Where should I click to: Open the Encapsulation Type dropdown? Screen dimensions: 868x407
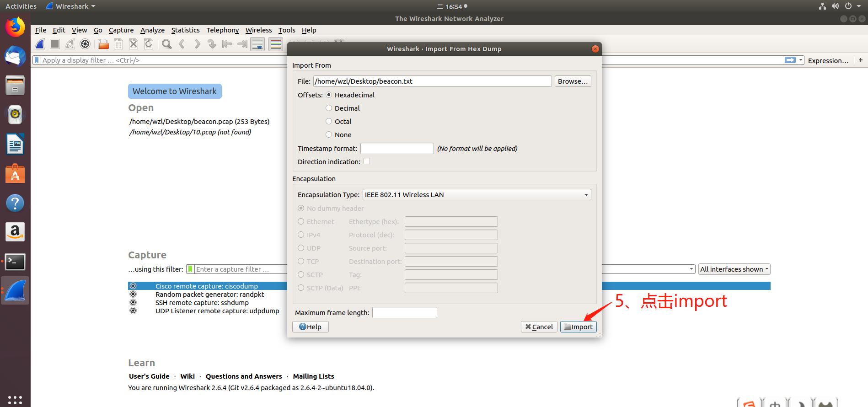click(x=477, y=195)
